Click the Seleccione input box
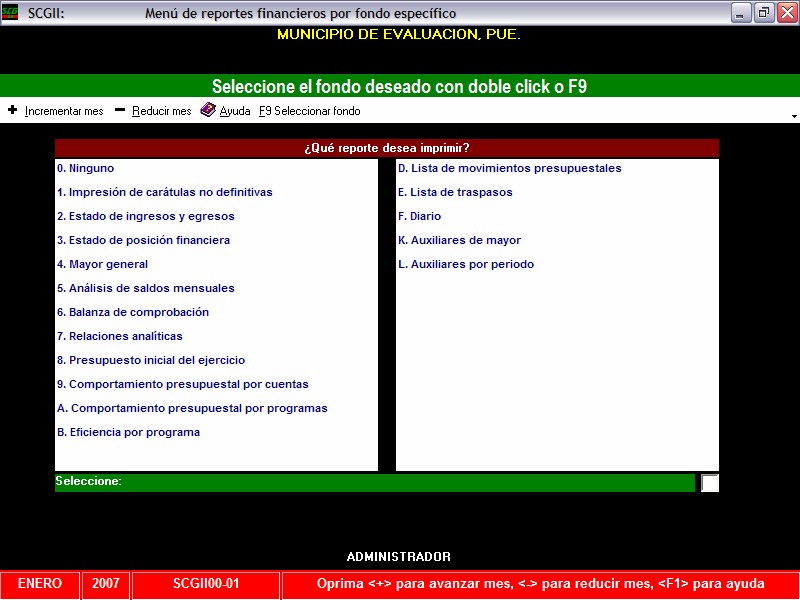Screen dimensions: 800x600 [x=710, y=483]
